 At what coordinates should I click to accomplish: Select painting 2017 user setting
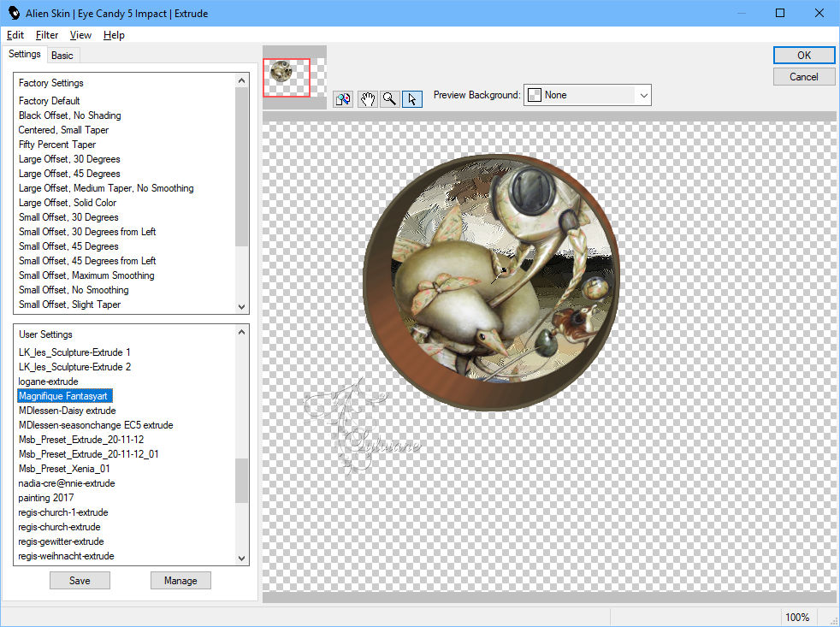tap(46, 497)
